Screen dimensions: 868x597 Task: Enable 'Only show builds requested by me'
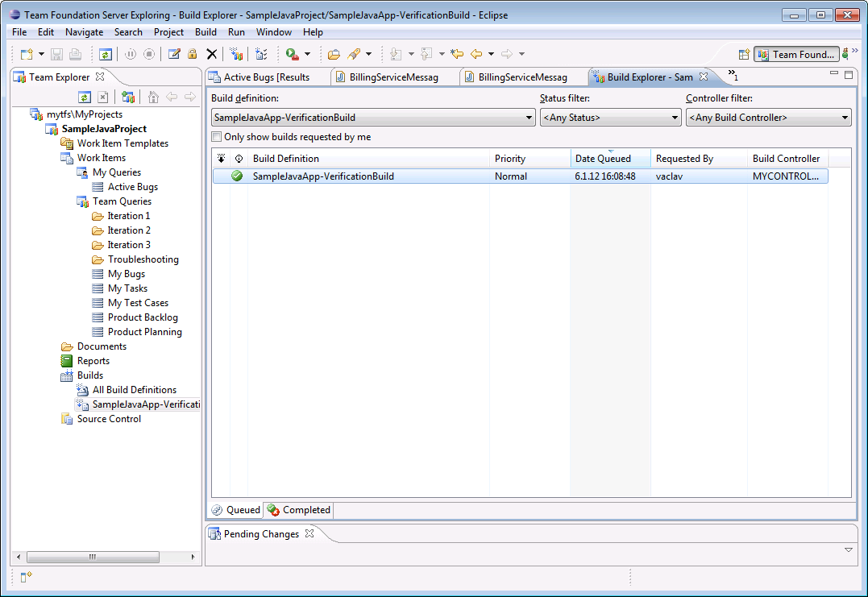(x=216, y=137)
